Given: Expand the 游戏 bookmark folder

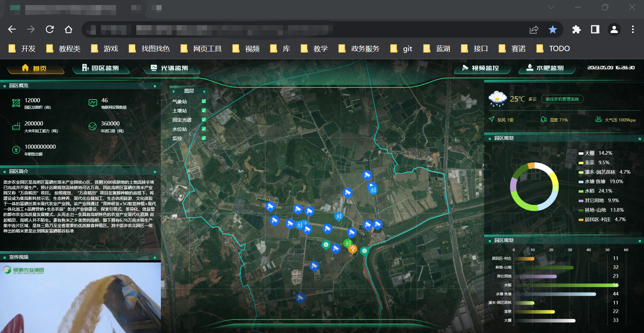Looking at the screenshot, I should point(105,49).
